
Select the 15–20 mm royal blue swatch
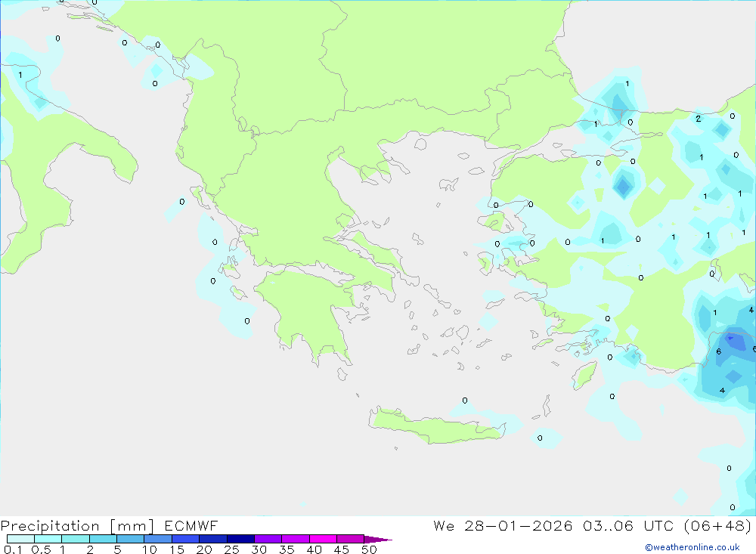click(x=186, y=539)
